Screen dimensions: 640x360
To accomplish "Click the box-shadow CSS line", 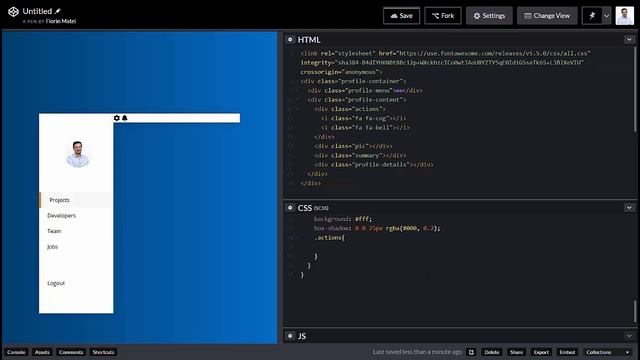I will pos(377,229).
